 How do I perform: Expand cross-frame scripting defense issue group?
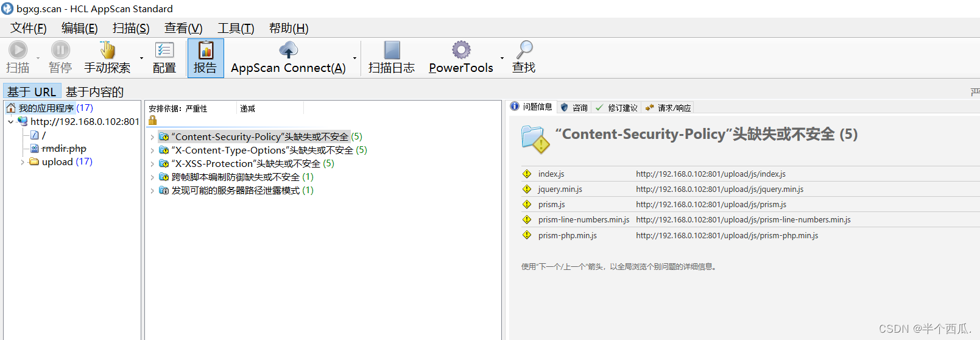(x=152, y=177)
